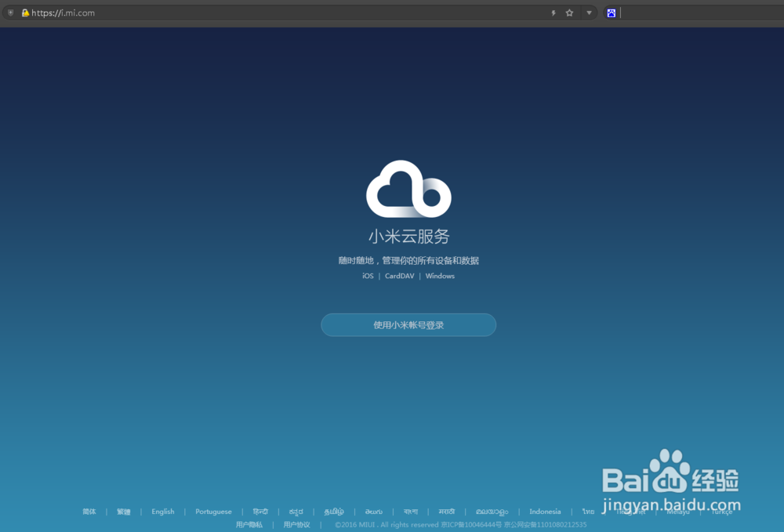
Task: Click the 随时随地 tagline text
Action: pos(408,260)
